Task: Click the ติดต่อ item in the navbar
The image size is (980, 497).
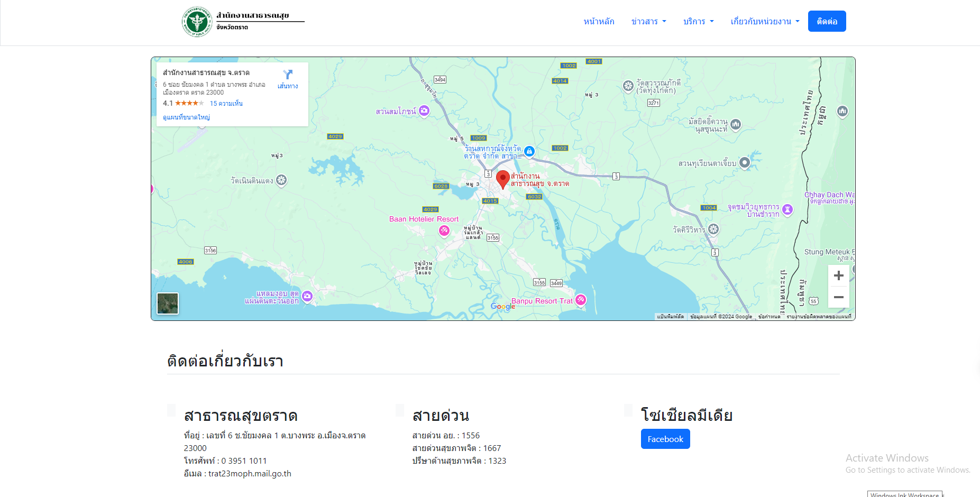Action: (827, 21)
